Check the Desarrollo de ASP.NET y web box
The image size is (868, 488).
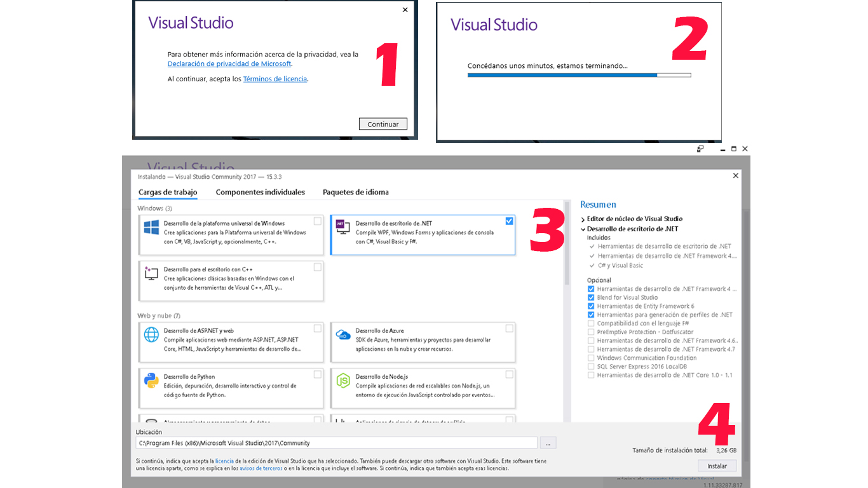[x=317, y=329]
